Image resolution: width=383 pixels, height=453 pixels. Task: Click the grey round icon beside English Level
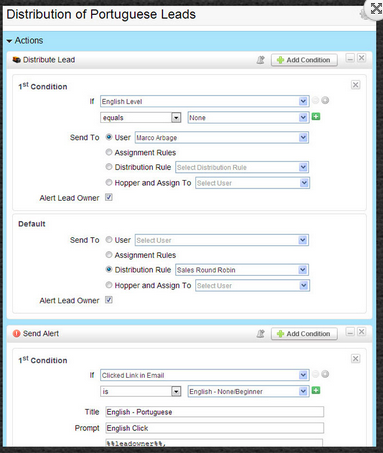pyautogui.click(x=325, y=100)
